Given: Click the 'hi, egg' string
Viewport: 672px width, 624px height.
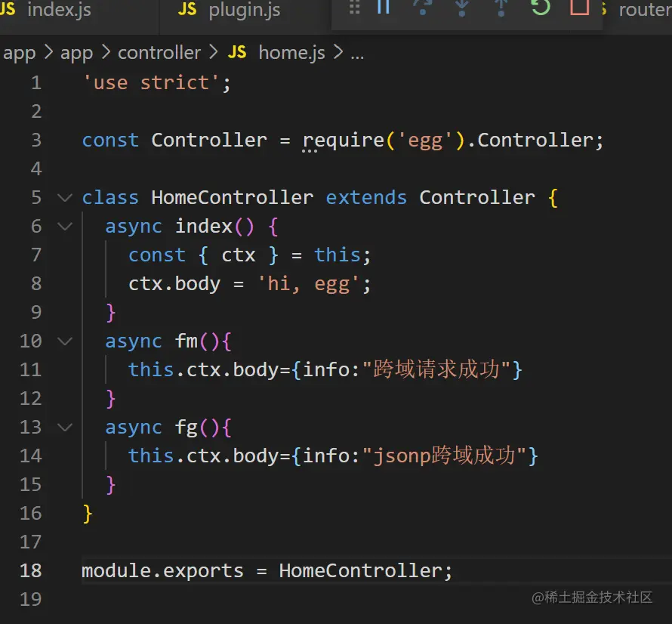Looking at the screenshot, I should (308, 284).
